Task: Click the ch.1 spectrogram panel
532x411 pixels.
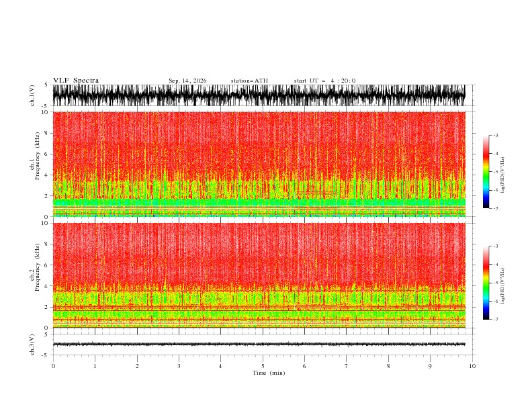Action: coord(259,164)
